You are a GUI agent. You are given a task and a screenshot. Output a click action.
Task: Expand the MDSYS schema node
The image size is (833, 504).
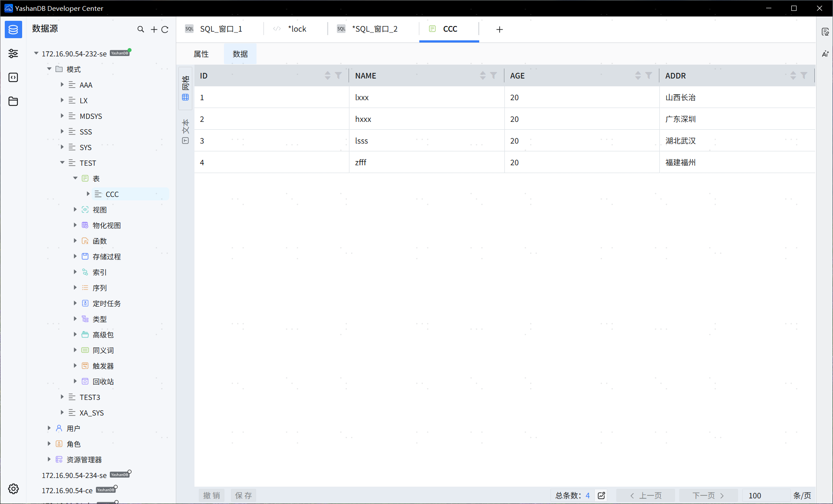click(x=62, y=116)
